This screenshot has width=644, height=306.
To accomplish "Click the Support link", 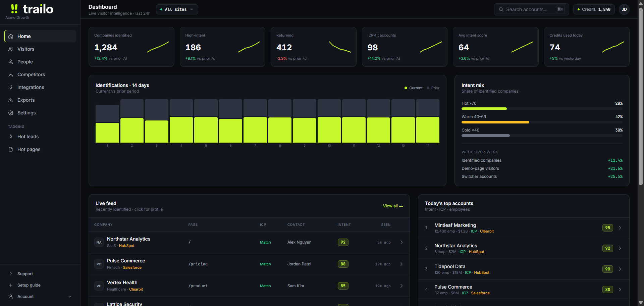I will 40,274.
